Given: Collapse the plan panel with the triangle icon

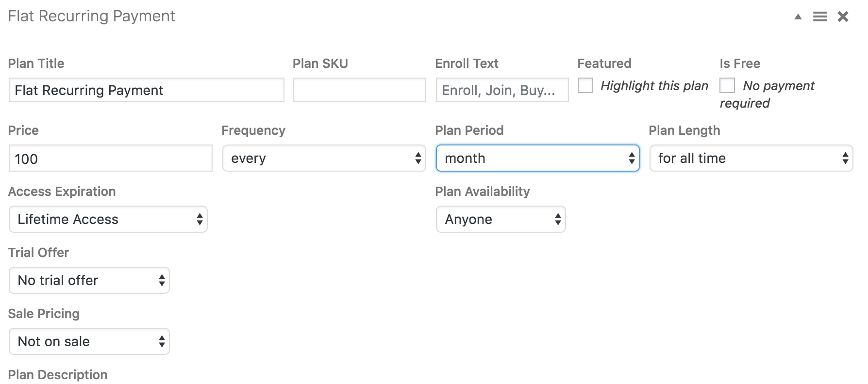Looking at the screenshot, I should click(798, 16).
